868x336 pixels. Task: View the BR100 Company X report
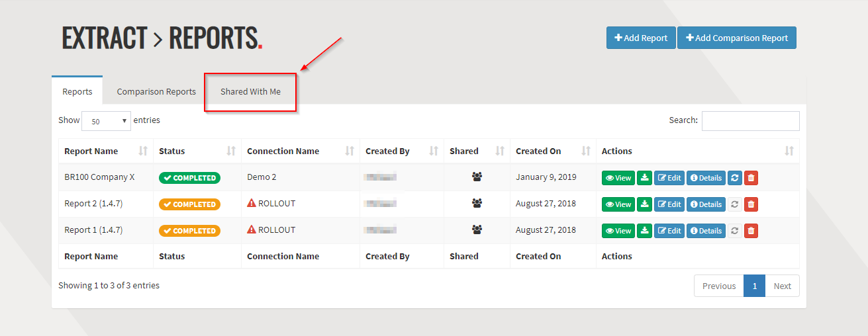point(618,178)
